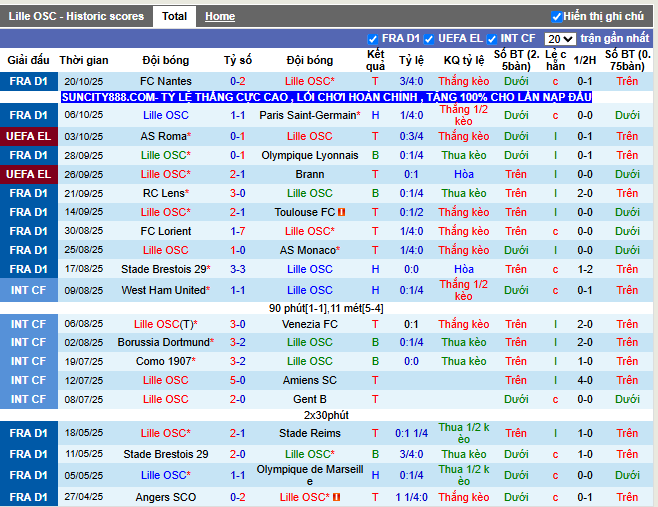Toggle the UEFA EL filter checkbox

tap(429, 39)
